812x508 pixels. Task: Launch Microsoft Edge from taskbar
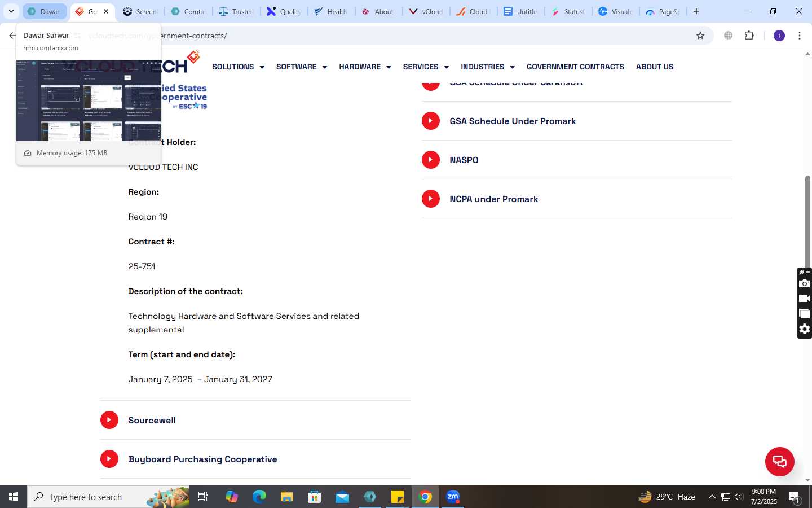tap(259, 497)
